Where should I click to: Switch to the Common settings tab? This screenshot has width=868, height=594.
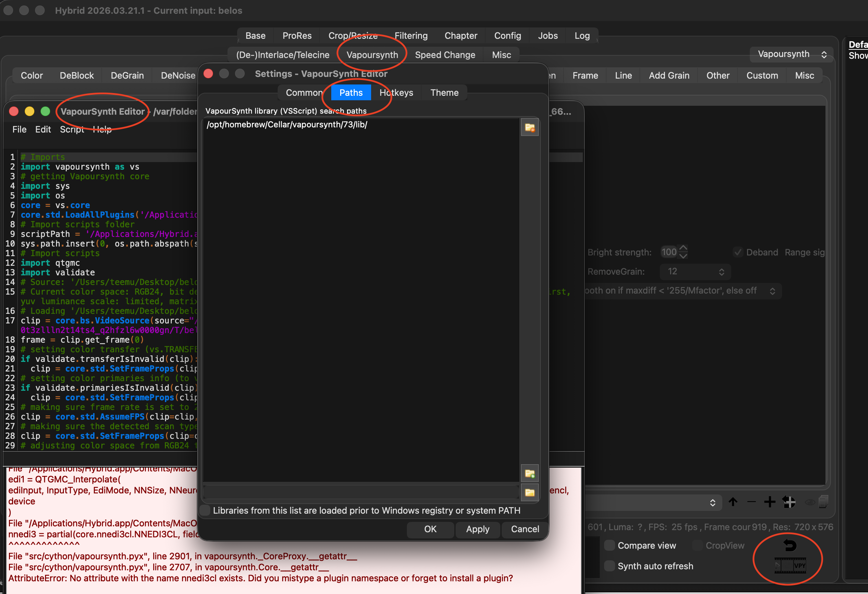coord(304,92)
